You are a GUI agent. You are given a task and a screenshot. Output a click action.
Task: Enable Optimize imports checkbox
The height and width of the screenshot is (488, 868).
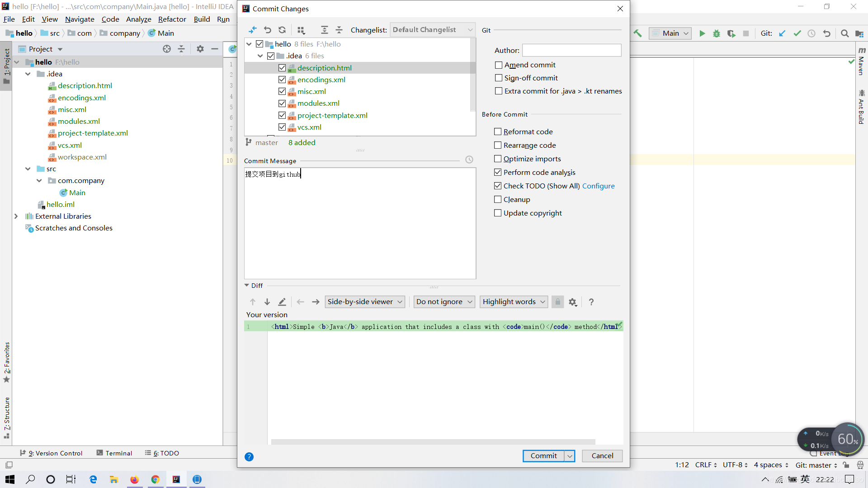(498, 159)
